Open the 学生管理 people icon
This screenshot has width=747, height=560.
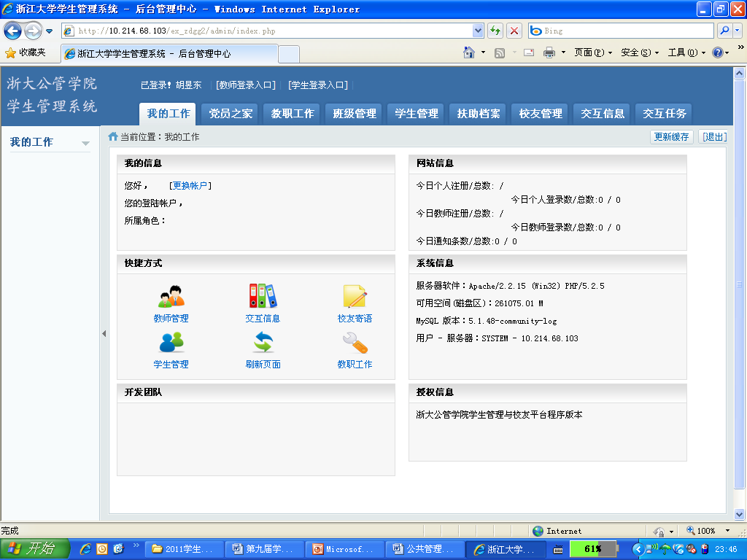171,342
